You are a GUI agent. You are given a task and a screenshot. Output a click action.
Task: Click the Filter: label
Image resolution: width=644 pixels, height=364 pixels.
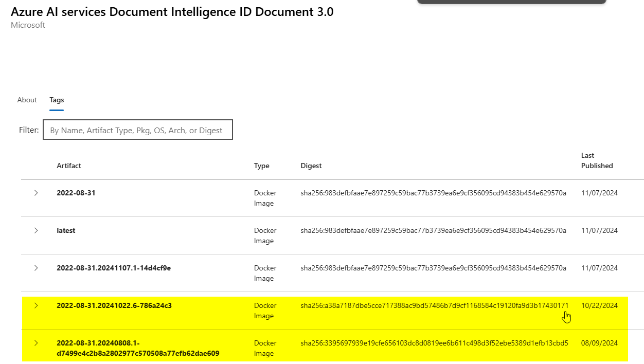(29, 130)
